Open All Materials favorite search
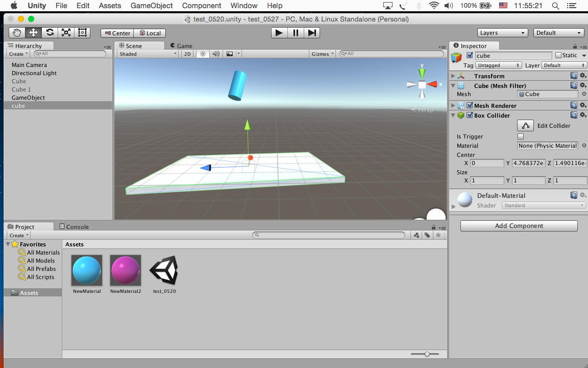This screenshot has height=368, width=588. 39,252
